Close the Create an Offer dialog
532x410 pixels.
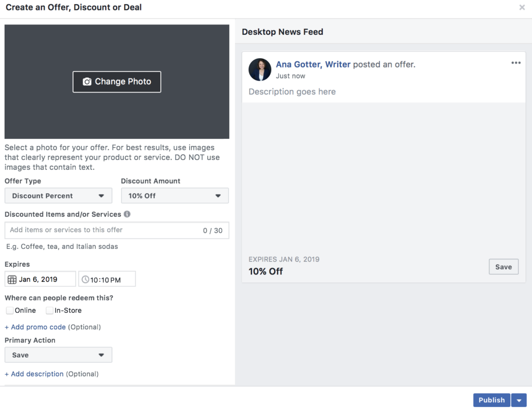[x=522, y=7]
